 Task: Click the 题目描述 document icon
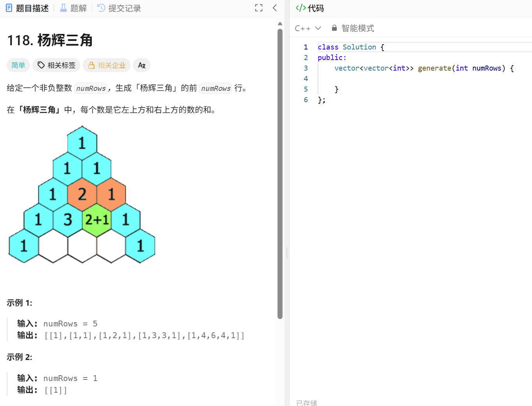[x=9, y=8]
